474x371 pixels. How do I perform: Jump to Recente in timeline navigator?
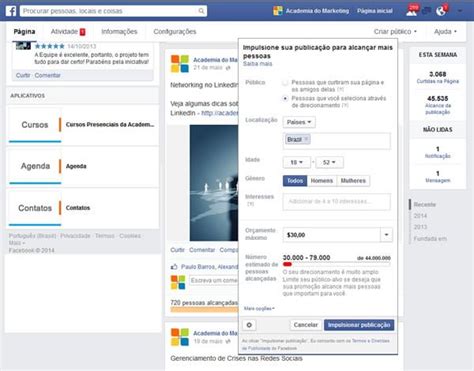coord(425,205)
